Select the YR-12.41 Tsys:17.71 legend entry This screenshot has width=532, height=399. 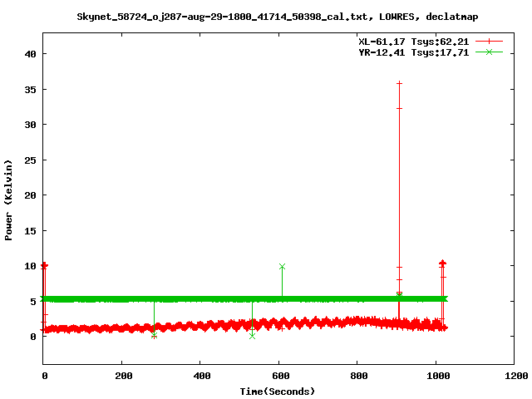pos(414,52)
